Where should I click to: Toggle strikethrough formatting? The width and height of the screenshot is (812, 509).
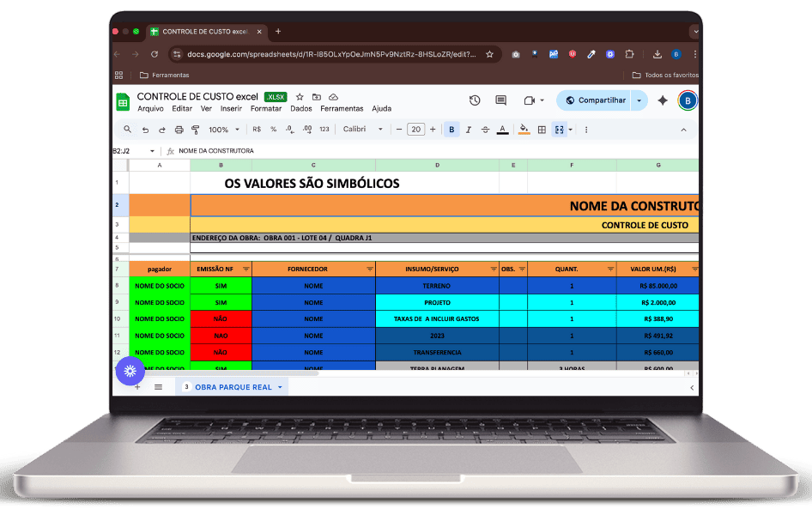[x=486, y=130]
